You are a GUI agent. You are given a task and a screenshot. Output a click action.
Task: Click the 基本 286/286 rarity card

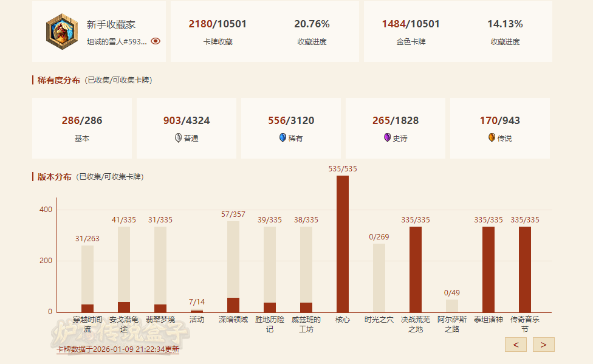pyautogui.click(x=82, y=128)
